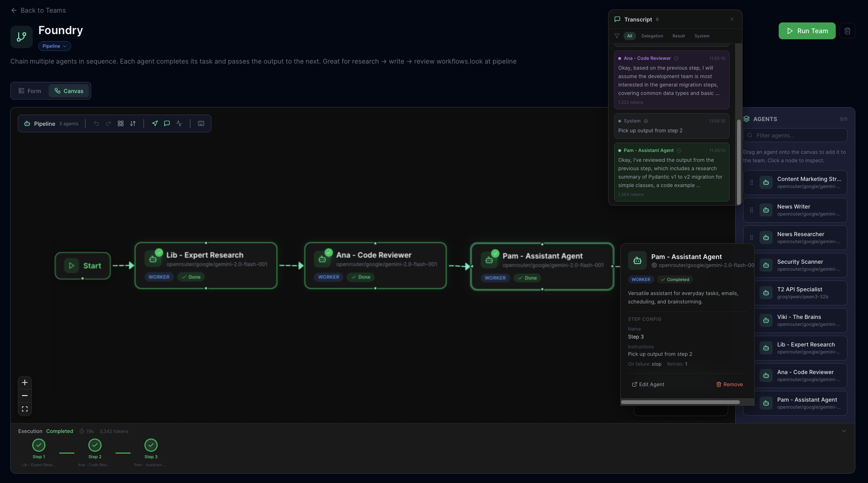Select the Delegation transcript filter
The height and width of the screenshot is (483, 868).
point(652,36)
